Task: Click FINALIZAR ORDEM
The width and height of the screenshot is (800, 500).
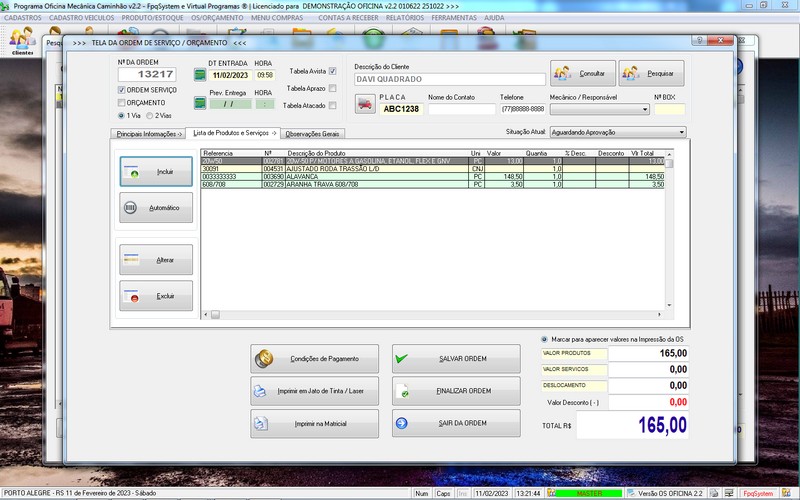Action: coord(456,391)
